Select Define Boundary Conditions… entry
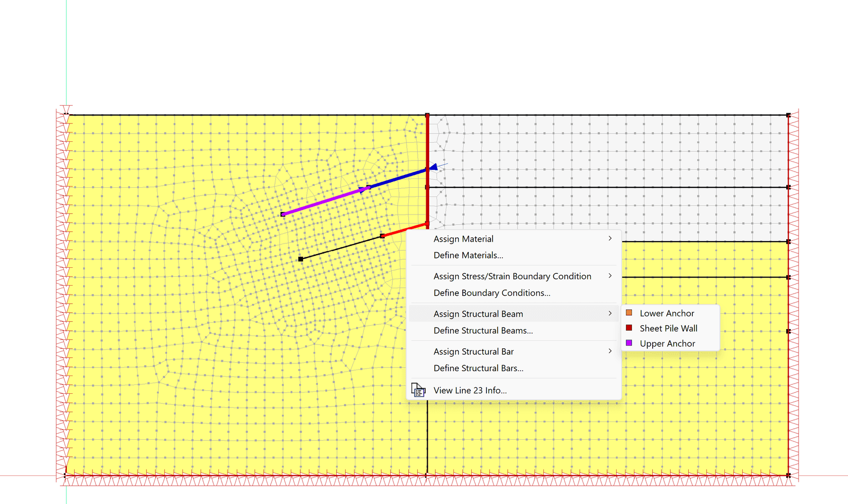Screen dimensions: 848x504 click(514, 293)
